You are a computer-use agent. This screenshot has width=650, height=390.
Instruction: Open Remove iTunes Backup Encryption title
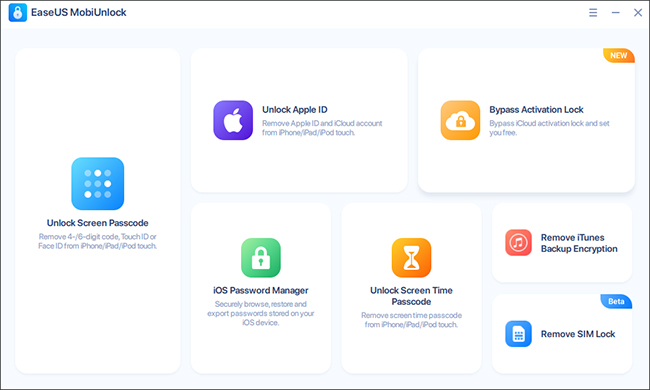pyautogui.click(x=579, y=243)
